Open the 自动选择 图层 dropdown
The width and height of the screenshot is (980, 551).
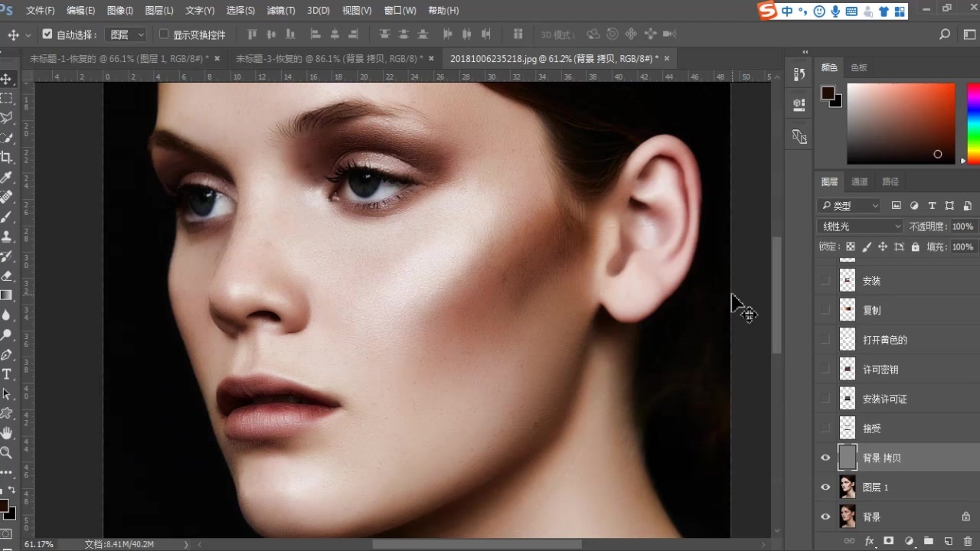click(126, 34)
